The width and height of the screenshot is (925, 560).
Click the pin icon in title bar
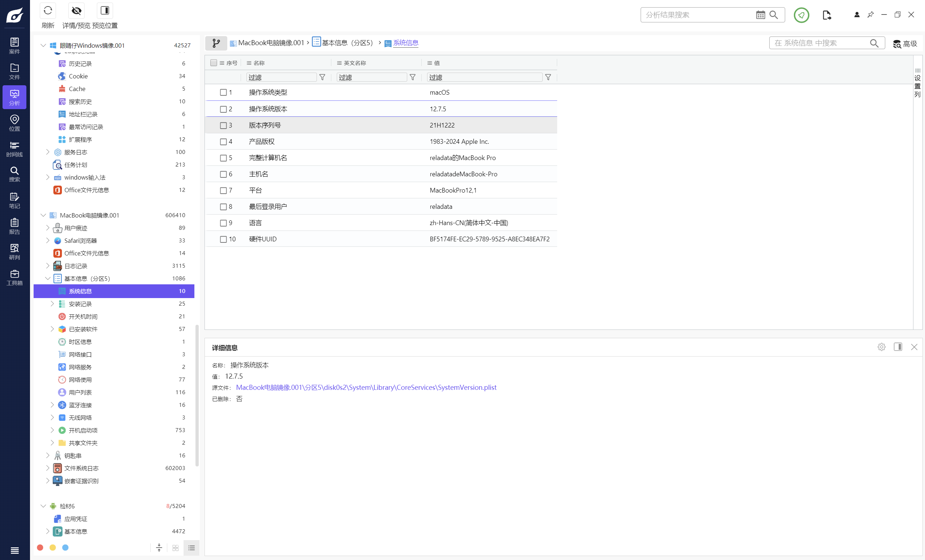coord(870,15)
